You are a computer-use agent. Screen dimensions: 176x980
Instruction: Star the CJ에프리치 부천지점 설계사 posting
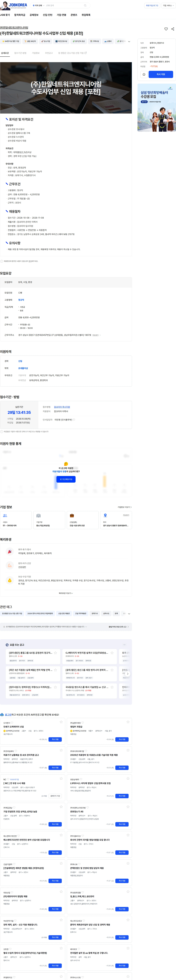coord(112,653)
